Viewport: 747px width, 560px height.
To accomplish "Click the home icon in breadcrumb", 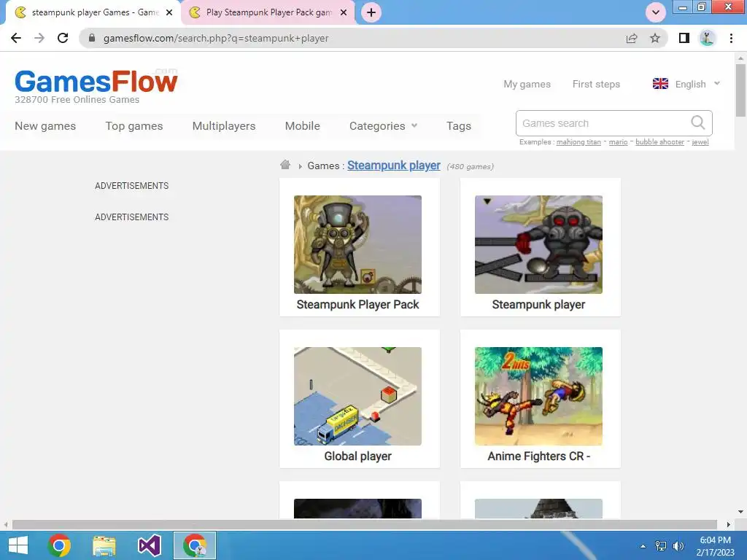I will pyautogui.click(x=285, y=165).
